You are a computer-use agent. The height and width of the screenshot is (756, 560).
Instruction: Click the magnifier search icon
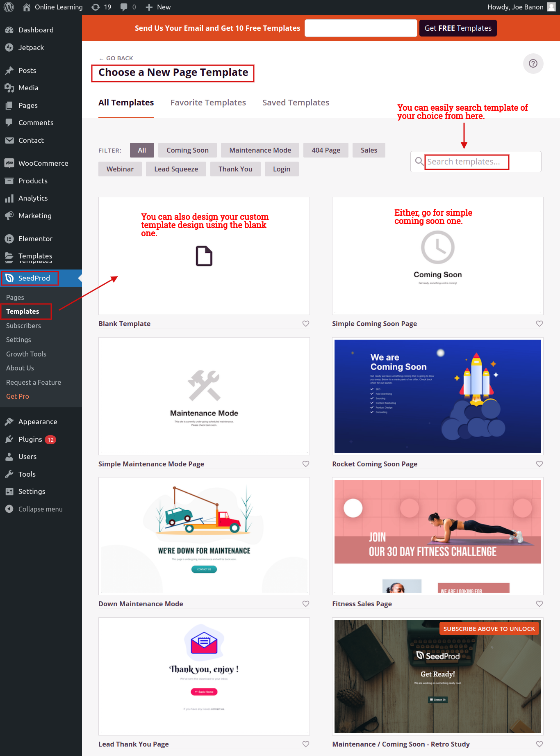point(419,161)
